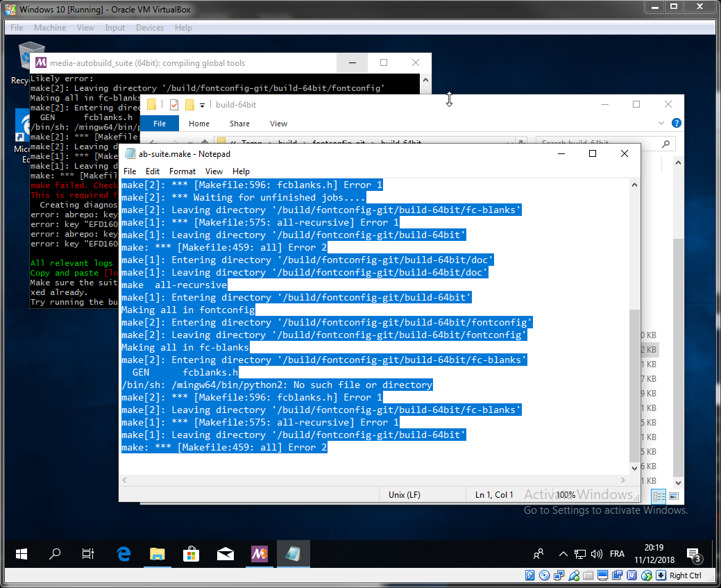Open Notepad Format menu
The image size is (721, 588).
pos(183,171)
